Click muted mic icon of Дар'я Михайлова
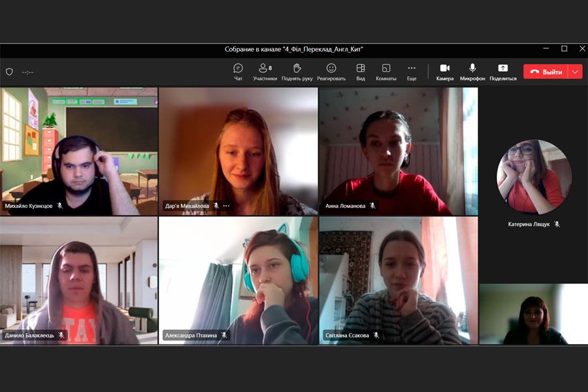This screenshot has height=392, width=588. coord(216,206)
